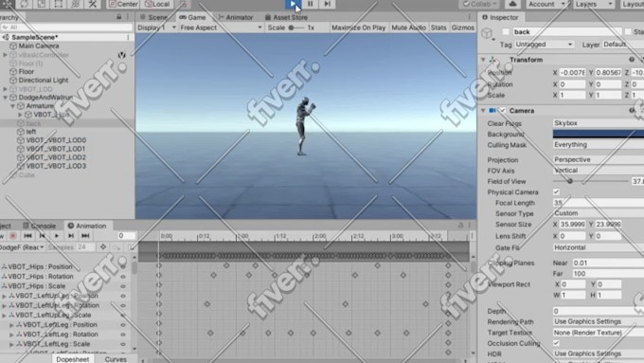This screenshot has width=644, height=363.
Task: Select Main Camera in Hierarchy
Action: click(38, 45)
